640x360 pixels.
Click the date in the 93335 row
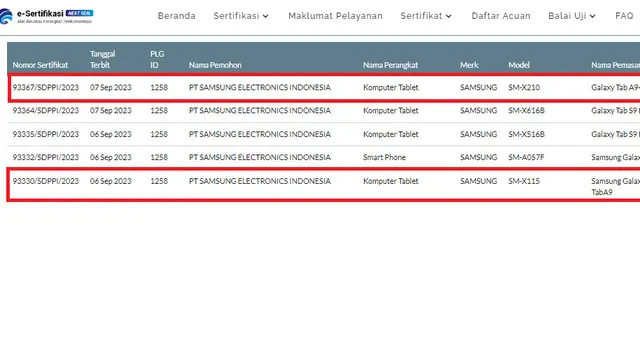point(111,134)
